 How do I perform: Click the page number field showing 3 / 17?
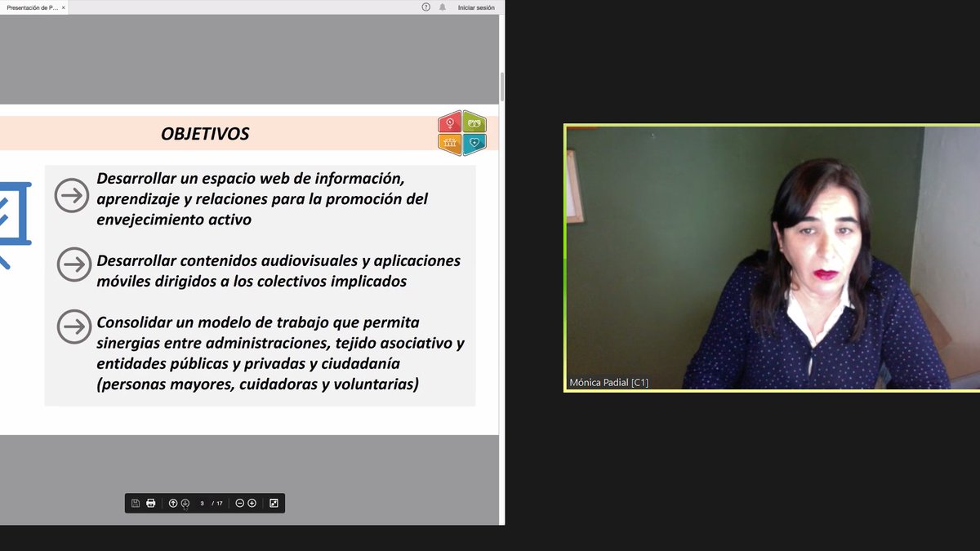(204, 503)
